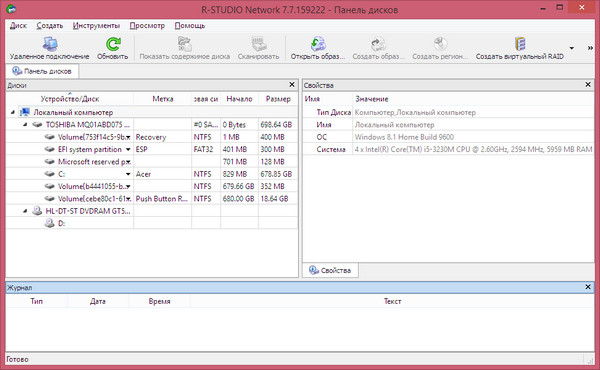
Task: Sort disks by the Размер column header
Action: [278, 99]
